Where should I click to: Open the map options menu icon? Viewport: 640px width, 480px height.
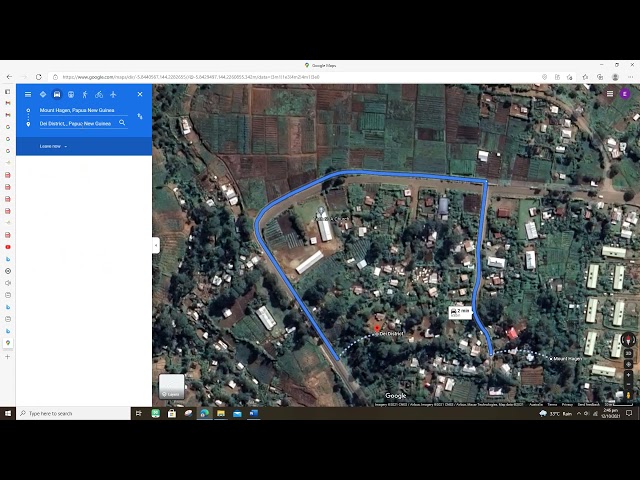(x=610, y=93)
